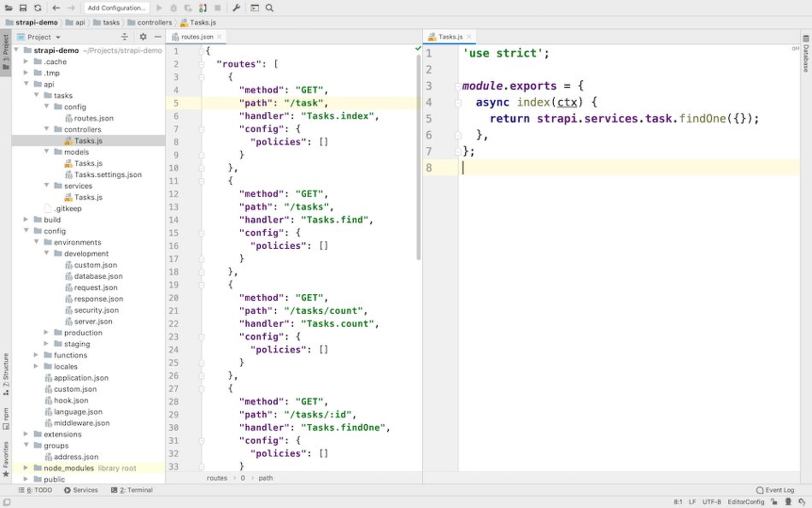
Task: Click the Synchronize refresh icon
Action: coord(38,8)
